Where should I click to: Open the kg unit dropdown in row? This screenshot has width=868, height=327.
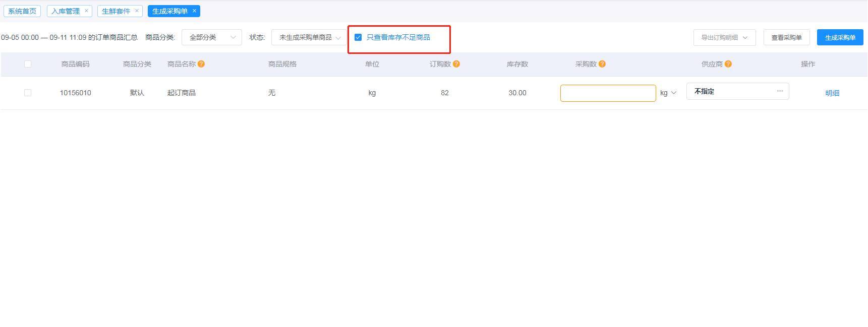tap(668, 93)
